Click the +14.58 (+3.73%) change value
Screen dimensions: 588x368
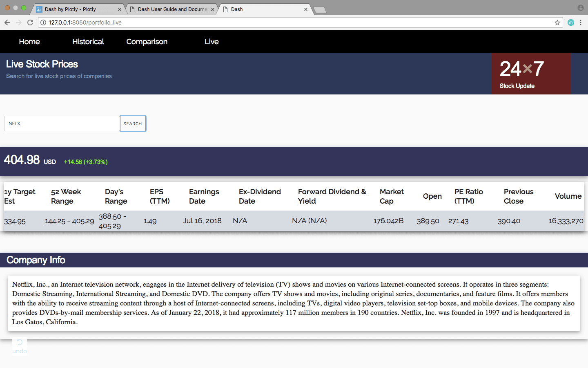pyautogui.click(x=86, y=162)
